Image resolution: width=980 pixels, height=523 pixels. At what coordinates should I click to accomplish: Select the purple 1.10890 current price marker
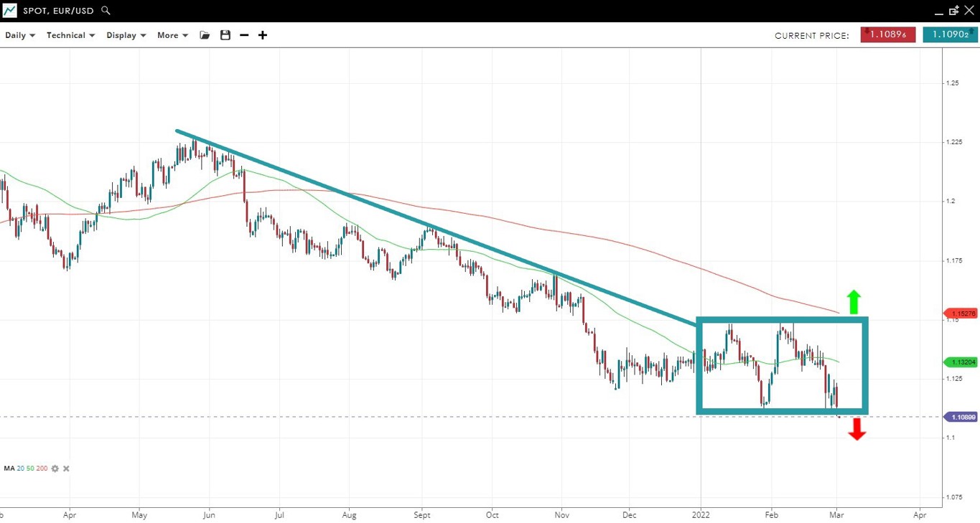963,417
